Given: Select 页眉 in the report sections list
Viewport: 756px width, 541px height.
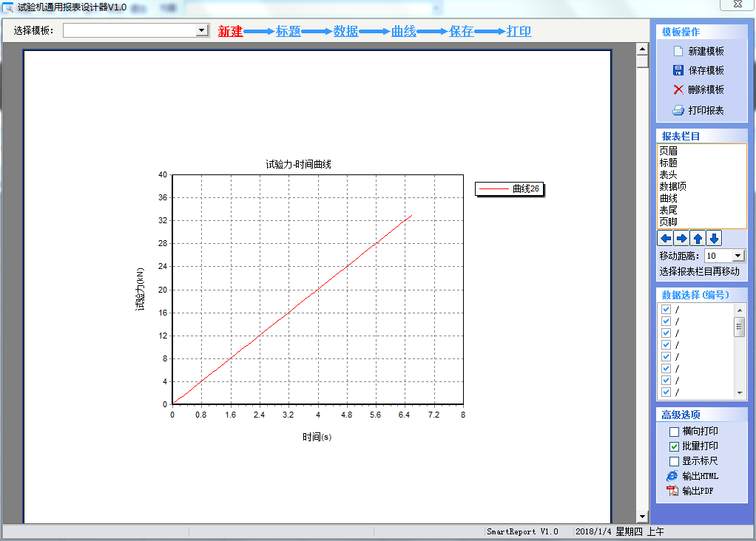Looking at the screenshot, I should (x=668, y=151).
